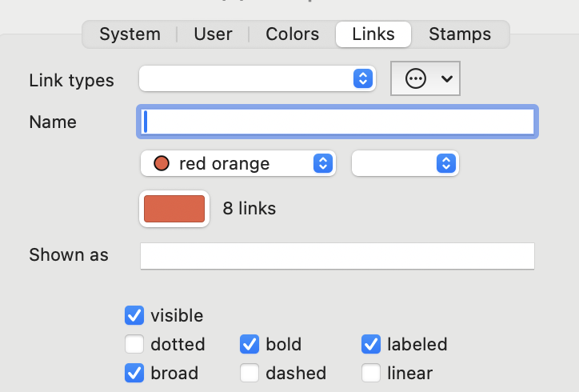Click the chevron beside the ellipsis icon
The width and height of the screenshot is (579, 392).
coord(447,78)
